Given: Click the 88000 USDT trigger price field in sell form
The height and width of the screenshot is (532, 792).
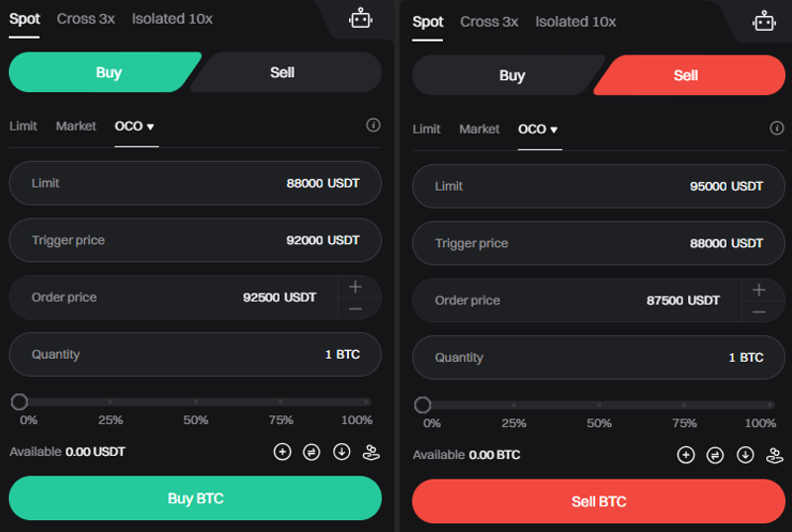Looking at the screenshot, I should 598,243.
